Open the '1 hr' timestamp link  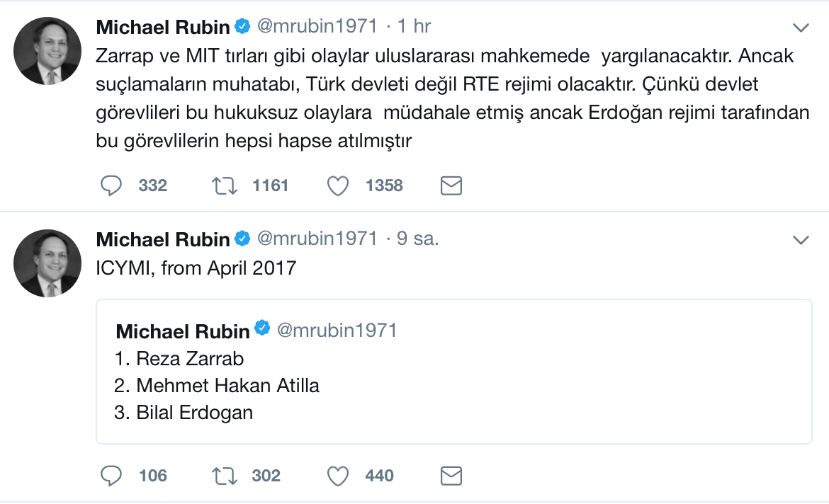click(414, 27)
